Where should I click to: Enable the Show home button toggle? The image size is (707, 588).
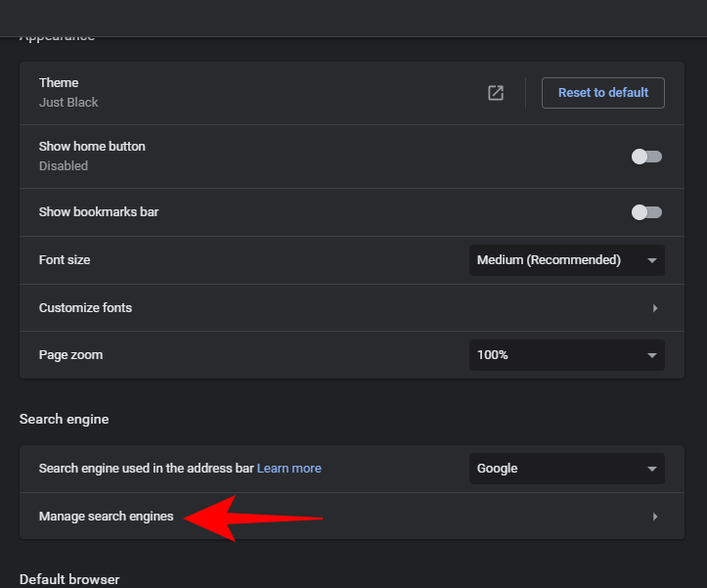click(x=646, y=157)
